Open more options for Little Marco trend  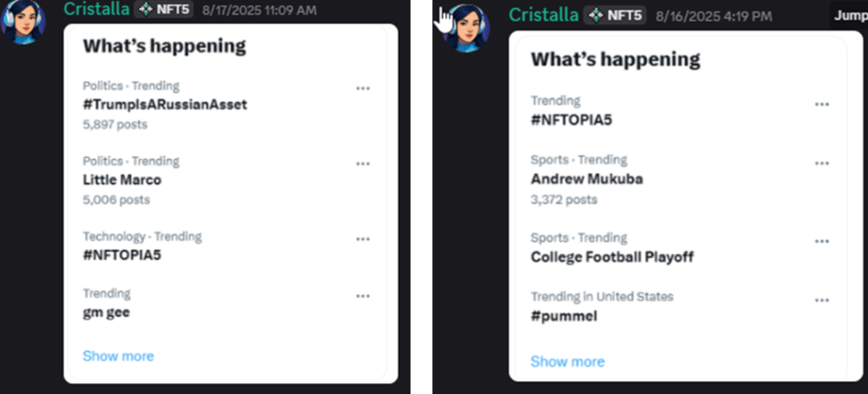tap(362, 164)
